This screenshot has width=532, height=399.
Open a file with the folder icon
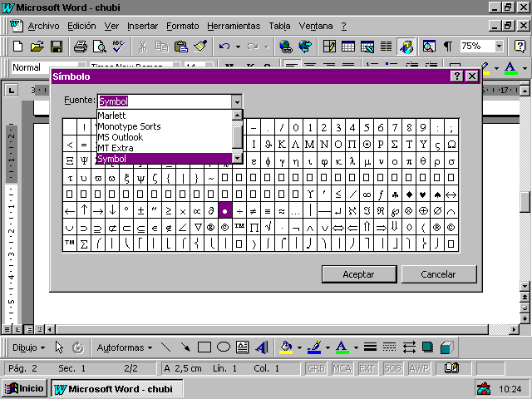37,47
